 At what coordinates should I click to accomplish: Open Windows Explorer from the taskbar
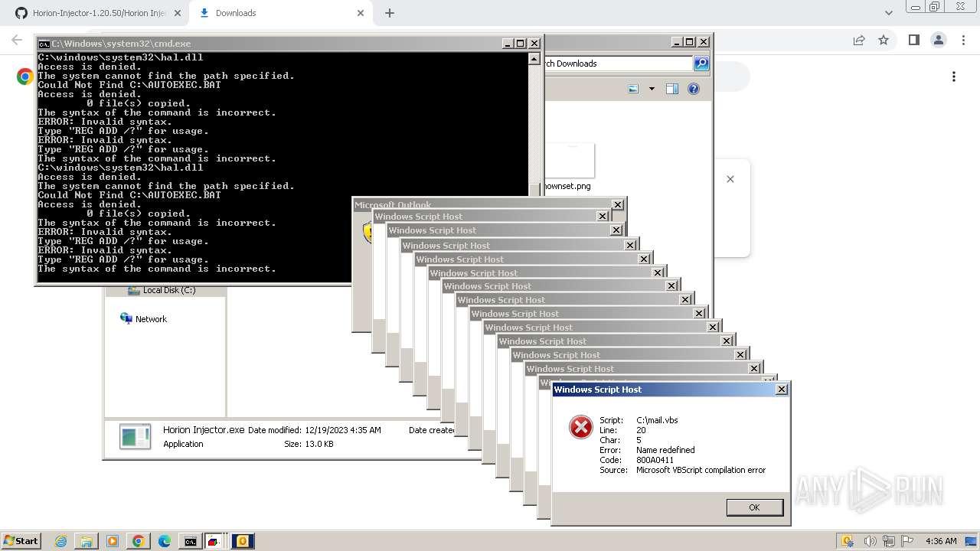point(87,541)
